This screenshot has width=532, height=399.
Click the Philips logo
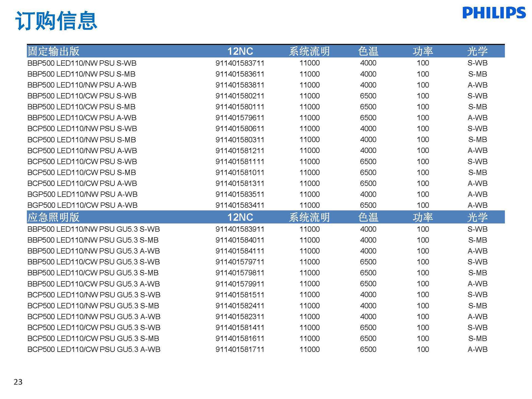(x=494, y=13)
